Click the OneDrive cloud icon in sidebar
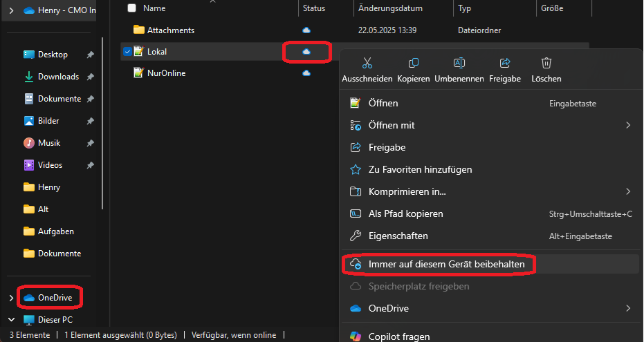 pyautogui.click(x=29, y=298)
